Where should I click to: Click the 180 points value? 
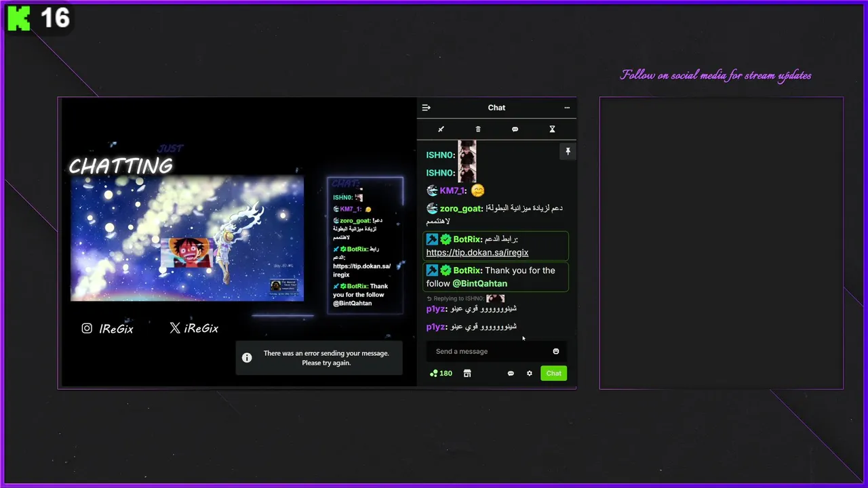click(446, 373)
